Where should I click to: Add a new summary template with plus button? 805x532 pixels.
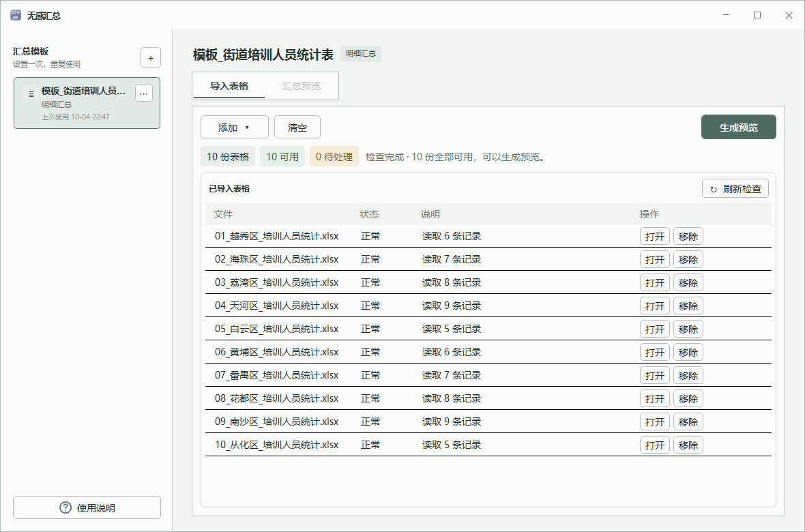[x=150, y=58]
